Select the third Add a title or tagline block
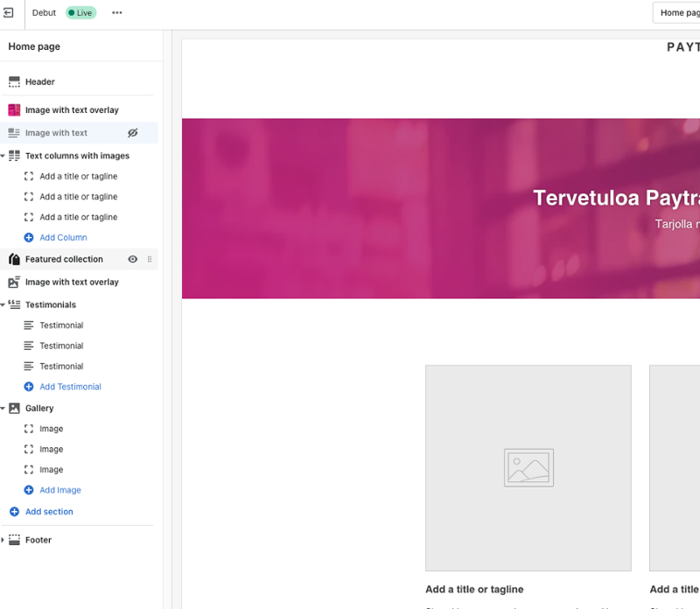 point(79,217)
